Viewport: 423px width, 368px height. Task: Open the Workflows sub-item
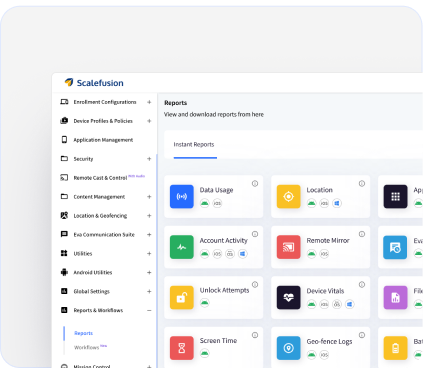(x=87, y=347)
